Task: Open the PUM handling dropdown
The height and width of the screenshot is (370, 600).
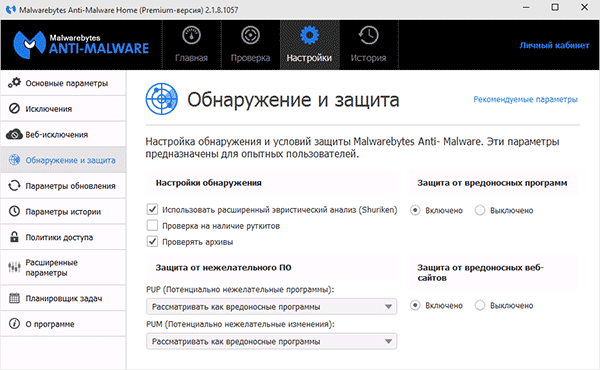Action: (x=271, y=341)
